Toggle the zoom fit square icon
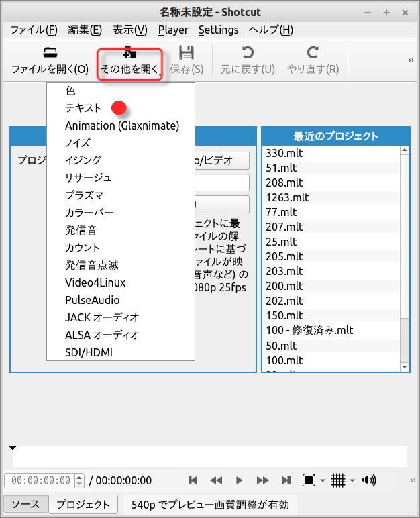Image resolution: width=420 pixels, height=518 pixels. click(309, 480)
